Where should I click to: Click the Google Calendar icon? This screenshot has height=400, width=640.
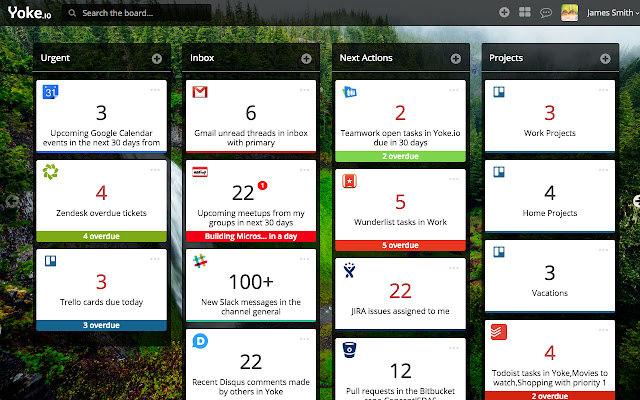(51, 92)
